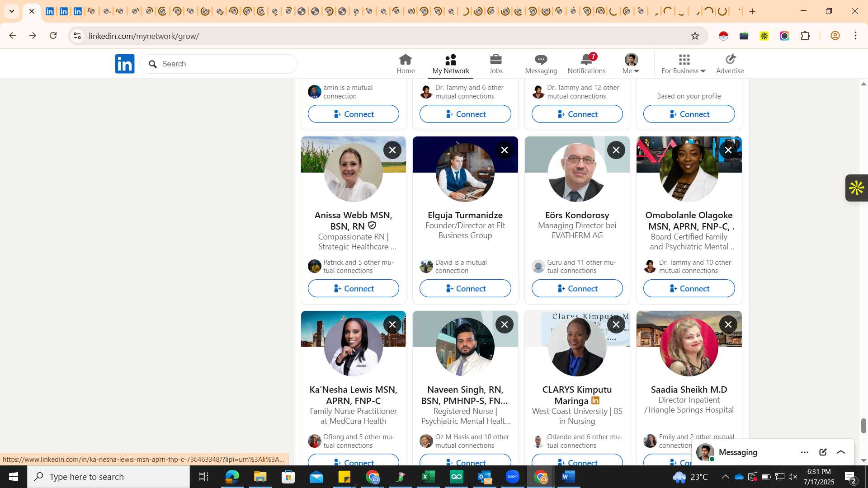Open File Explorer from taskbar
868x488 pixels.
(260, 477)
